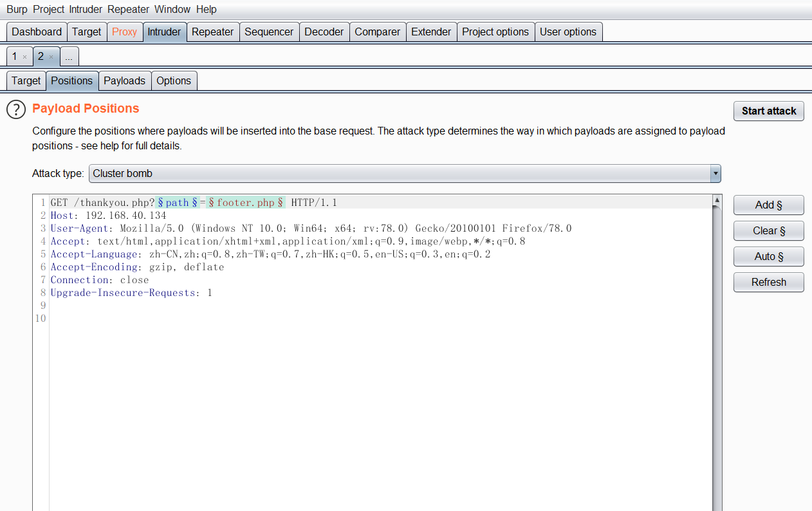
Task: Switch to the top-level Target tab
Action: point(86,32)
